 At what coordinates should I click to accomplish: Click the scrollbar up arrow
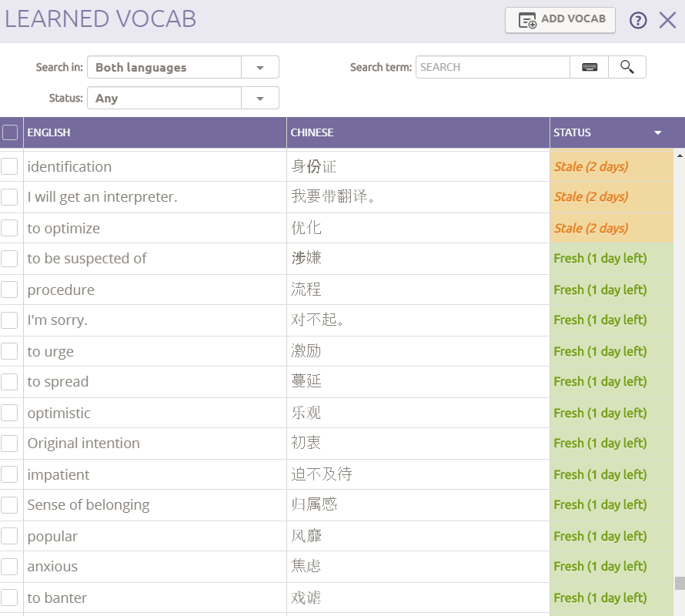[x=680, y=156]
